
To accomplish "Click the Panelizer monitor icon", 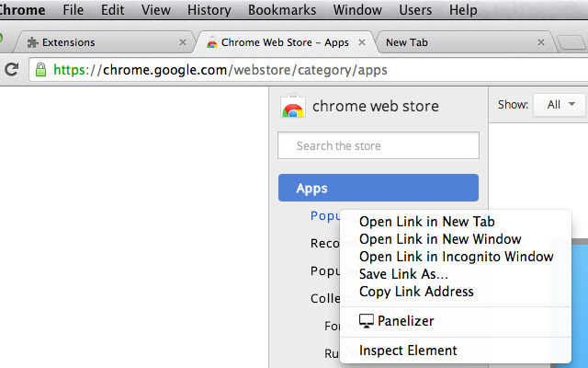I will pyautogui.click(x=367, y=321).
